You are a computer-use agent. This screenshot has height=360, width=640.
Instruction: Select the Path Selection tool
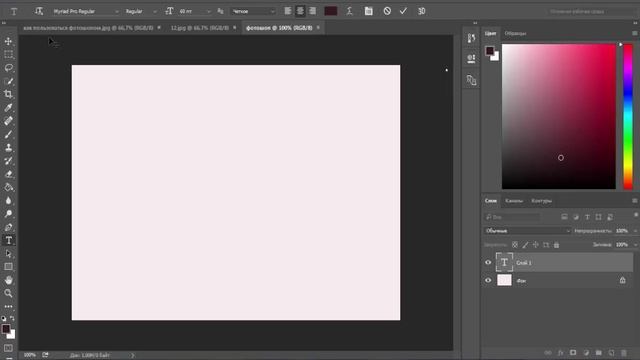pyautogui.click(x=8, y=253)
